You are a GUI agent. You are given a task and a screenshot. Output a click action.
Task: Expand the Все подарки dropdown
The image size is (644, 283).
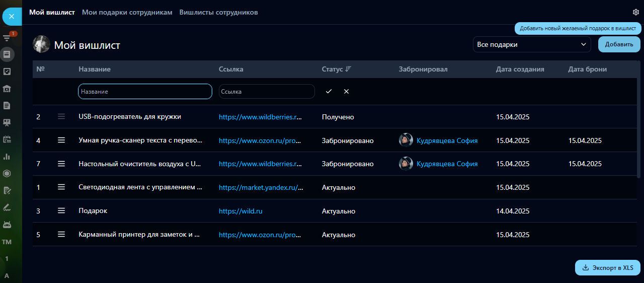(532, 44)
